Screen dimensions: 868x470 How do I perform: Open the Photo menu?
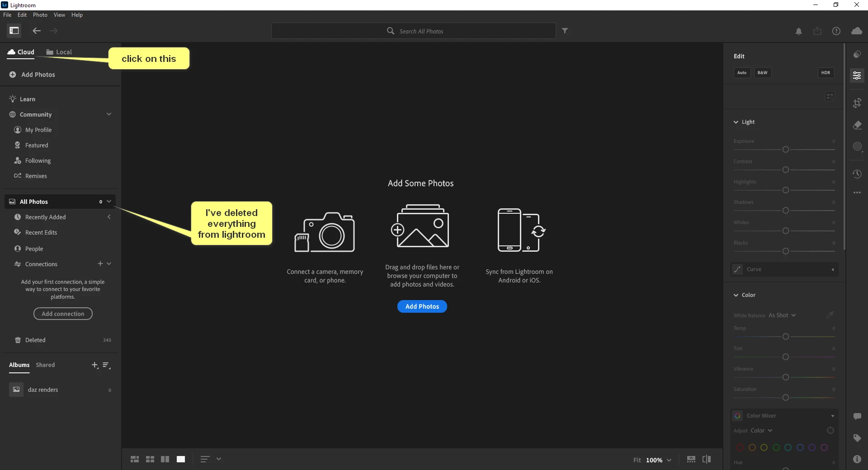pos(40,15)
